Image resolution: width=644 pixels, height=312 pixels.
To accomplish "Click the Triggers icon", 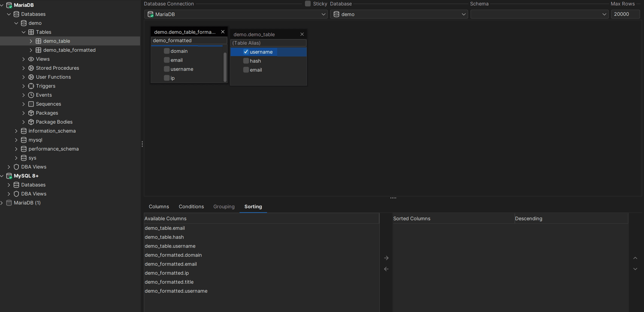I will [x=31, y=86].
